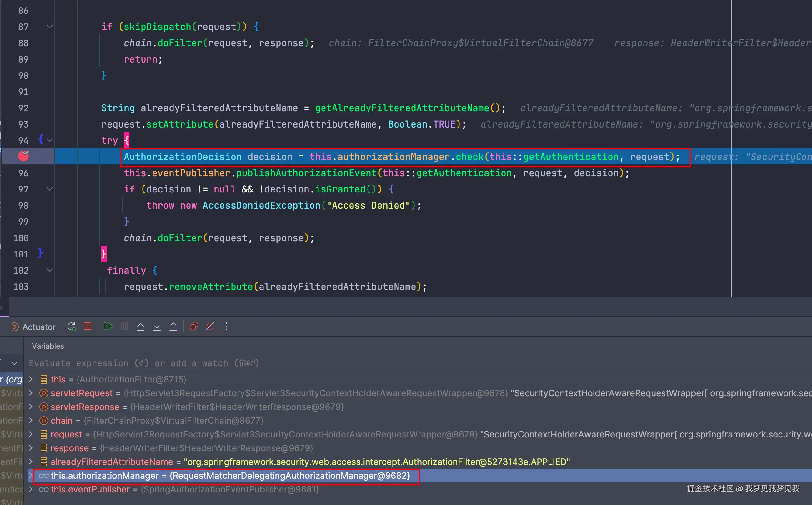Collapse the try block at line 94
Image resolution: width=812 pixels, height=505 pixels.
(x=49, y=140)
